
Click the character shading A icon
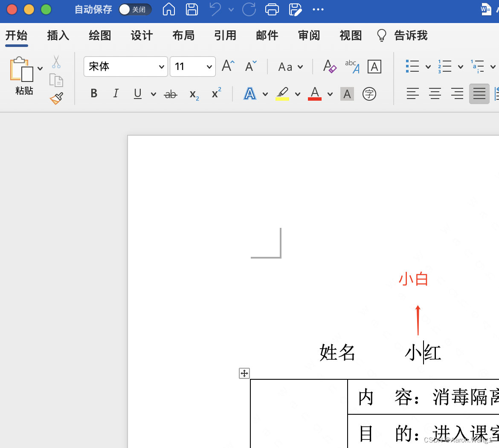347,93
